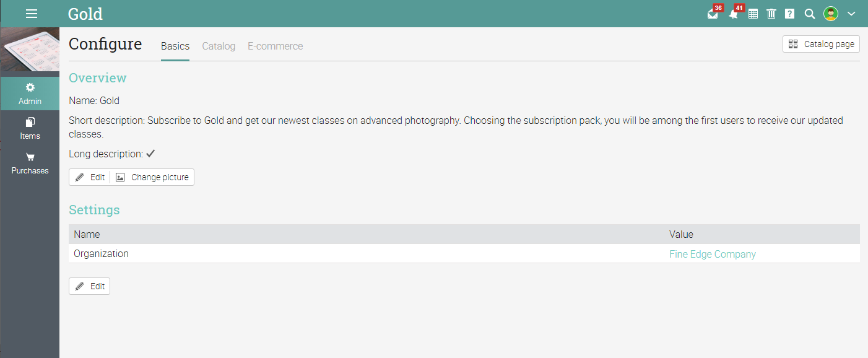The width and height of the screenshot is (868, 358).
Task: Click the search magnifier icon
Action: 809,14
